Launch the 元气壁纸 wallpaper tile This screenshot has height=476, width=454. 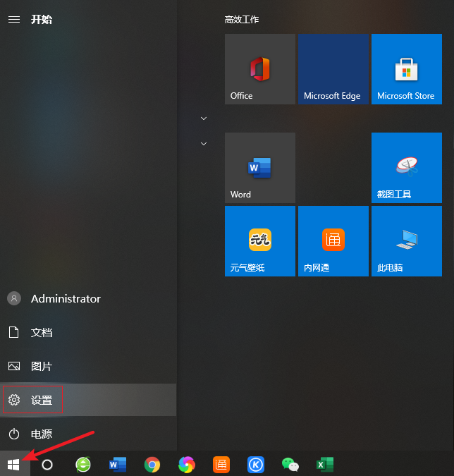[x=259, y=241]
